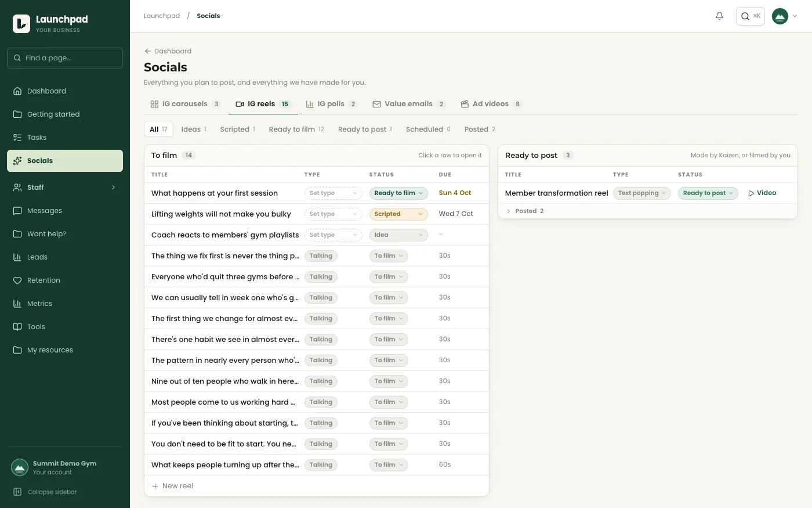Switch to the Value emails tab
Screen dimensions: 812x508
(408, 104)
